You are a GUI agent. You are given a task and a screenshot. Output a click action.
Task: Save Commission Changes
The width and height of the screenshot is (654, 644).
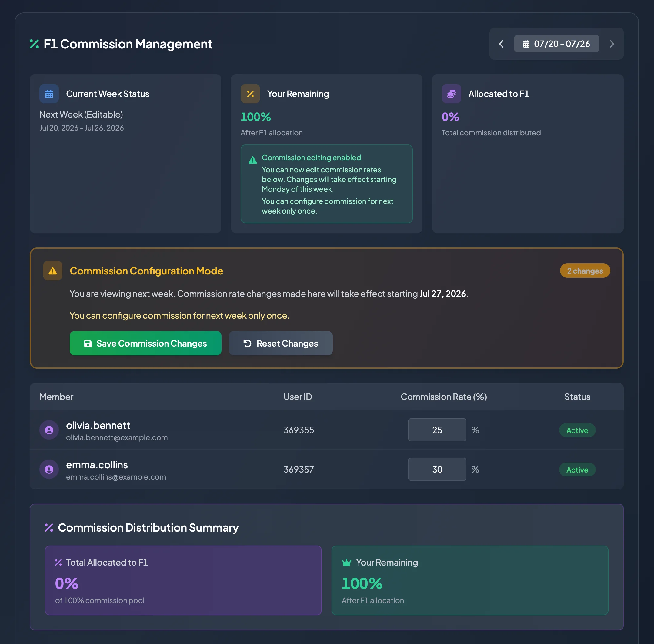[145, 343]
